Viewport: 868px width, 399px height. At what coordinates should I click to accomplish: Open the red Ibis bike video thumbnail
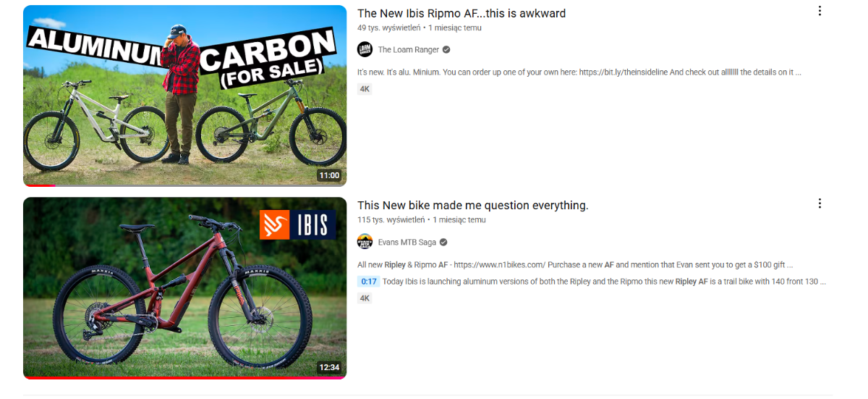[185, 288]
